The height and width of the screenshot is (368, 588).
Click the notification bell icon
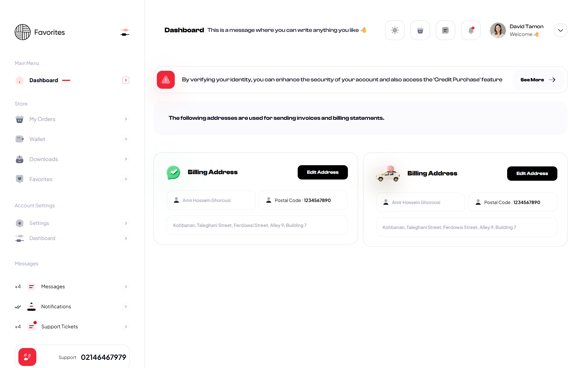point(470,30)
